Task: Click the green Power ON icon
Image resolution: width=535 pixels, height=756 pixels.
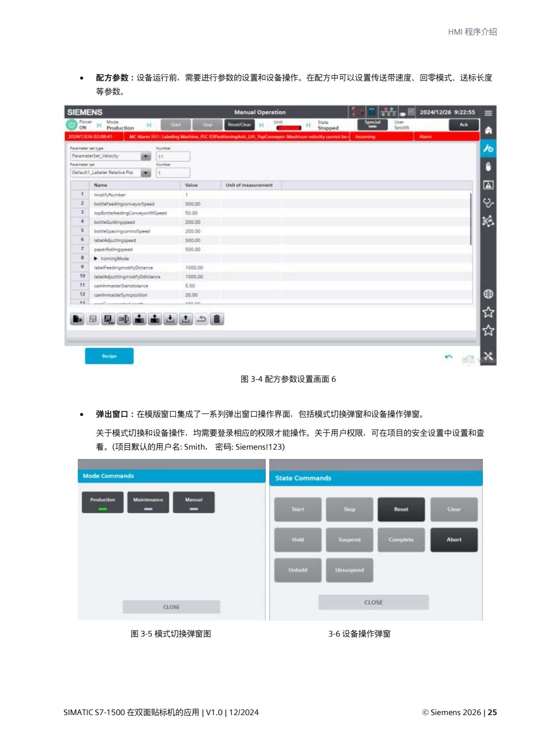Action: point(71,125)
